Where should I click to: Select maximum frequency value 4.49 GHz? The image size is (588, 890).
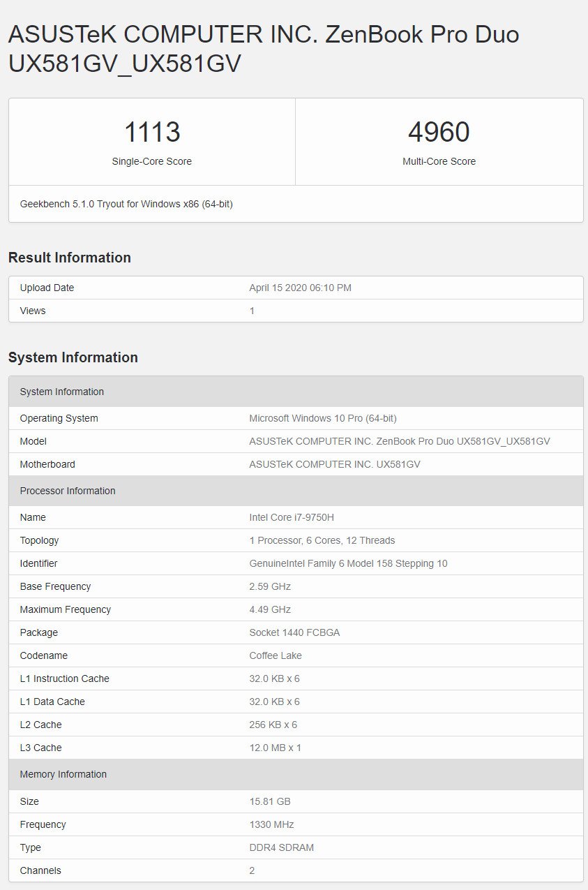coord(270,609)
